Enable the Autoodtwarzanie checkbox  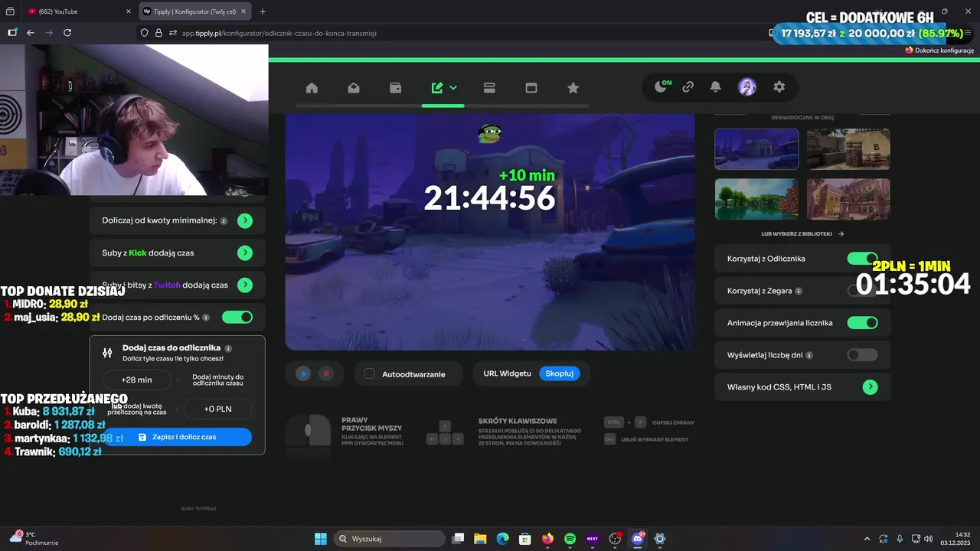pyautogui.click(x=370, y=373)
